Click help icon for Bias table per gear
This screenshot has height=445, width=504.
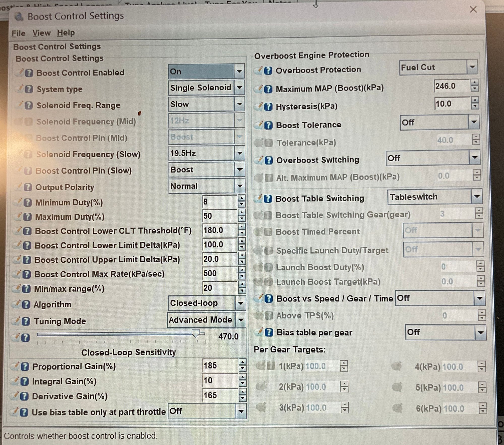(x=269, y=333)
